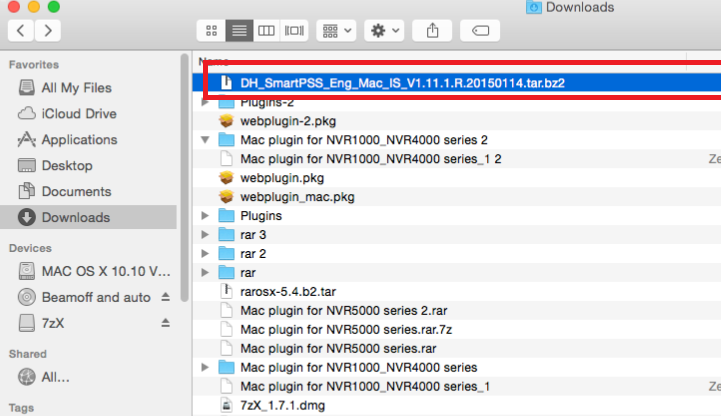This screenshot has width=721, height=416.
Task: Go back using the back arrow
Action: [x=22, y=31]
